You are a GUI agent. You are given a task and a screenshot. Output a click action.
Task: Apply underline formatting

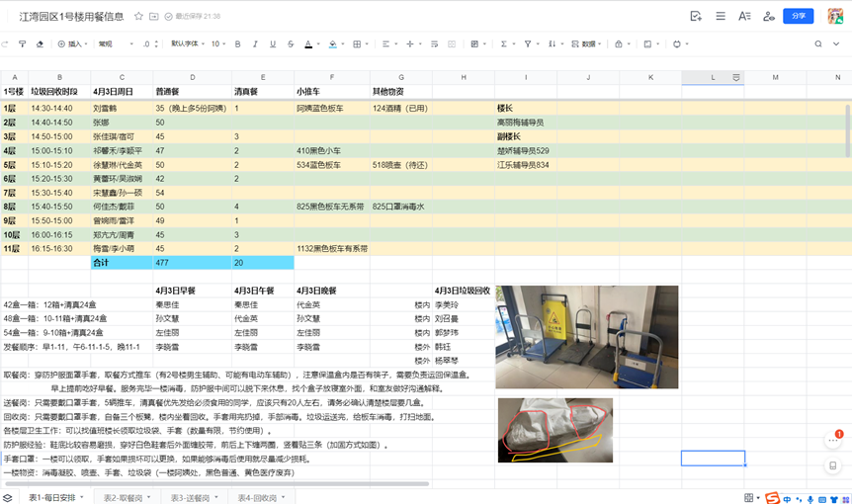[x=273, y=44]
